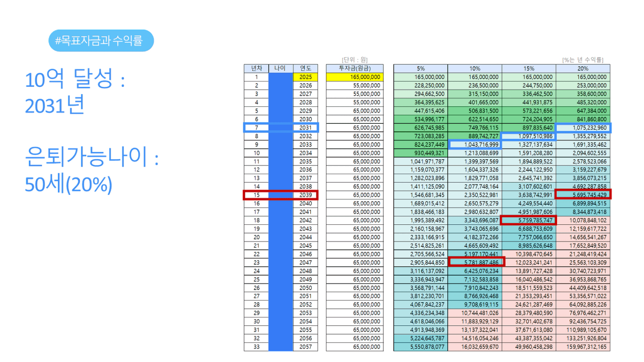Image resolution: width=644 pixels, height=362 pixels.
Task: Select the 2026 year cell
Action: point(305,85)
